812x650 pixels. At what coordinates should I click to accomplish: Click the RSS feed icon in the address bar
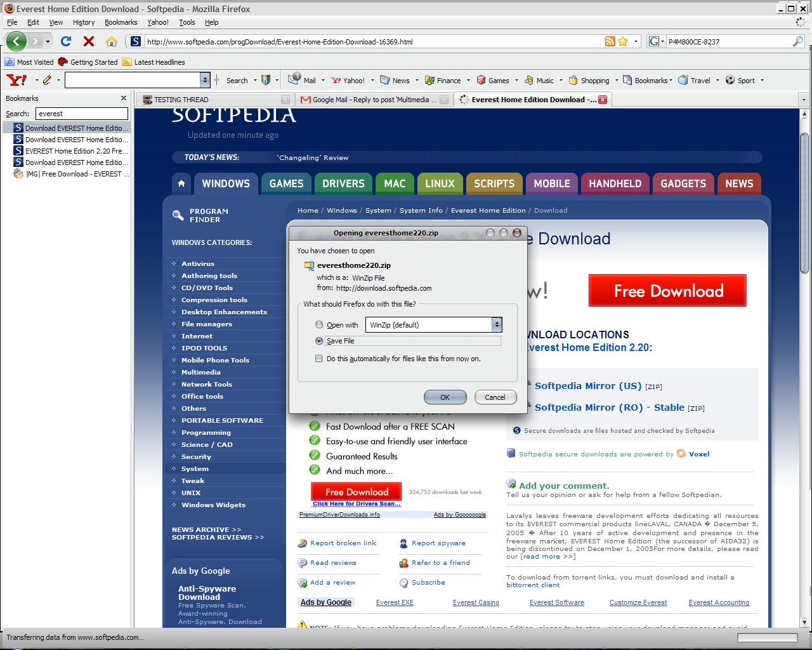click(610, 41)
